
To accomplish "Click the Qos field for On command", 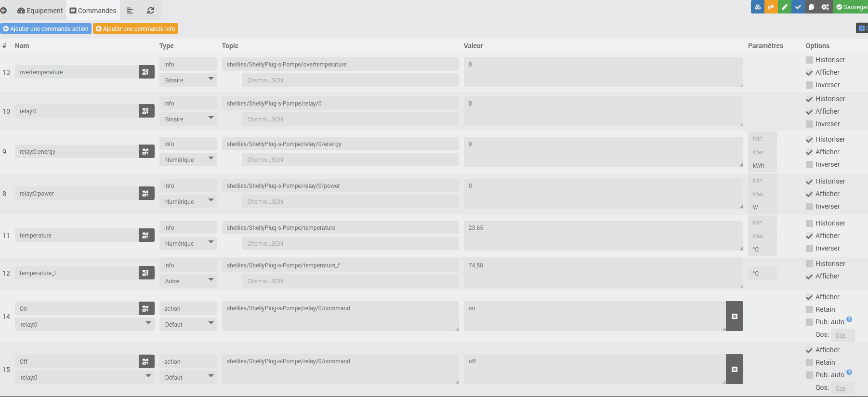I will point(842,335).
